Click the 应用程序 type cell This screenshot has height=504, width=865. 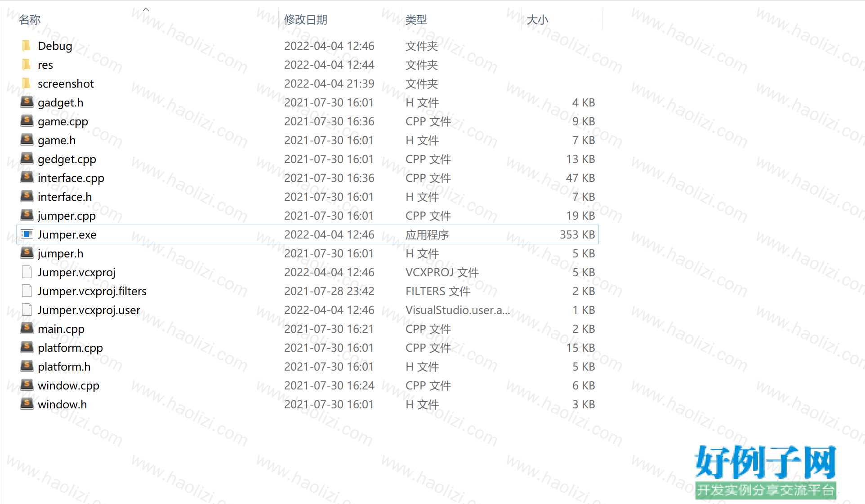[x=427, y=234]
